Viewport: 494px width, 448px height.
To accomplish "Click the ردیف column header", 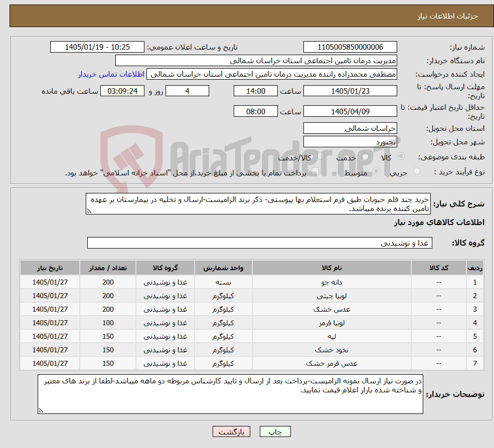I will 475,268.
